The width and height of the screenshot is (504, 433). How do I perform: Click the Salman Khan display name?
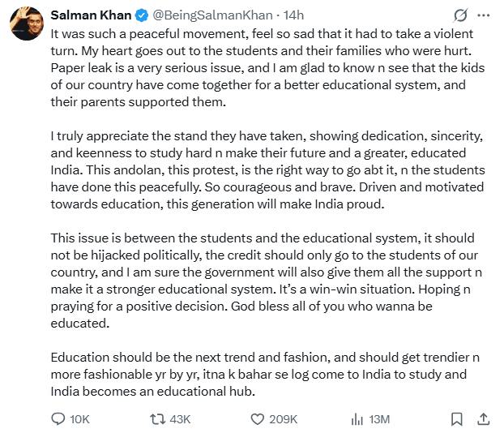coord(91,15)
